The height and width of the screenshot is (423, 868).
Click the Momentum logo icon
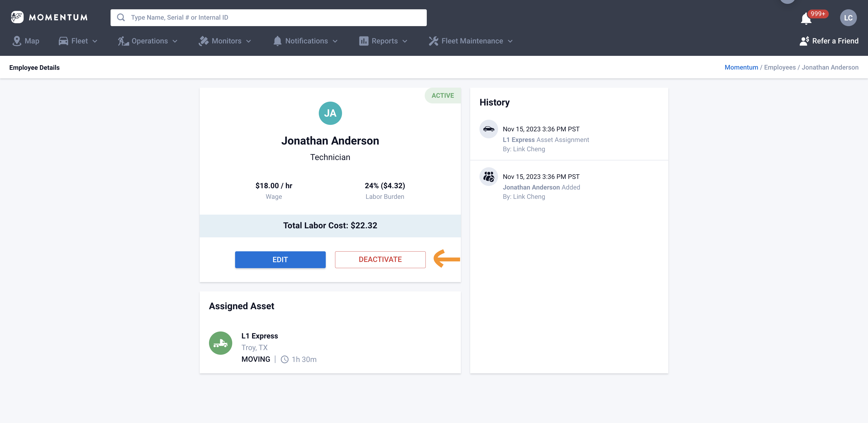point(17,17)
